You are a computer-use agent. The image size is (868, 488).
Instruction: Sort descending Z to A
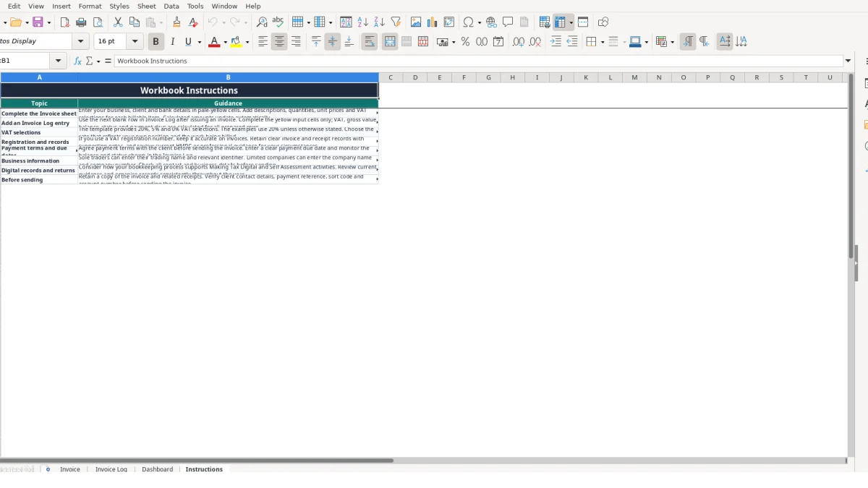click(379, 22)
